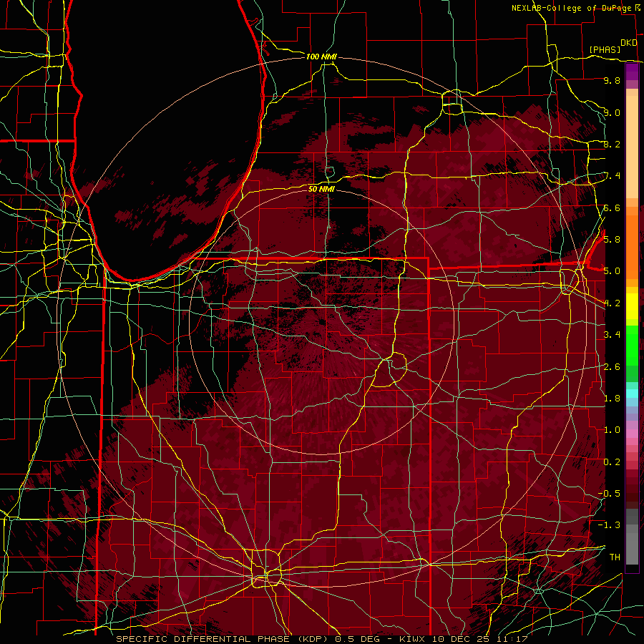This screenshot has width=644, height=644.
Task: Select the 1.8 value on color scale
Action: 612,399
